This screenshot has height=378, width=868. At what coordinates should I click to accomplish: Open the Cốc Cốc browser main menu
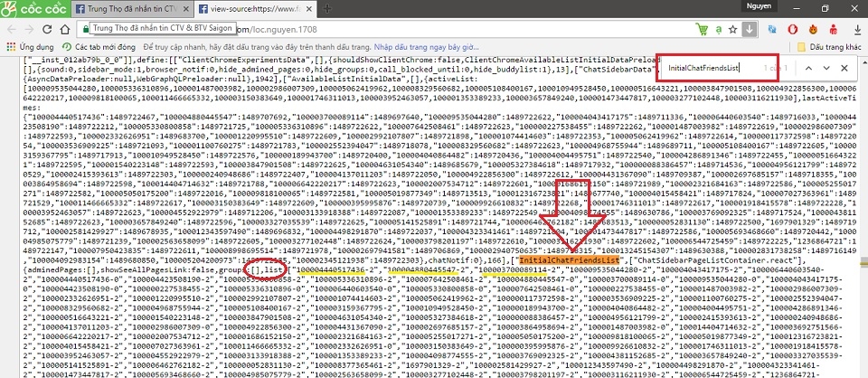point(34,8)
